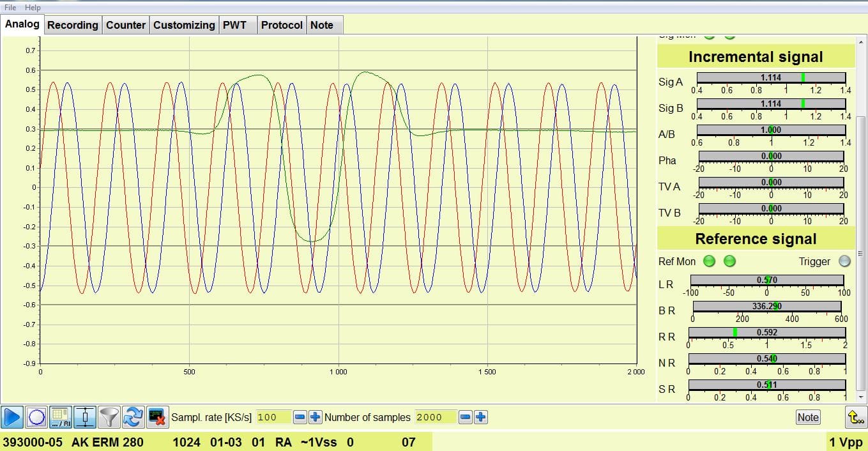Click the S R reference bar

[x=767, y=385]
